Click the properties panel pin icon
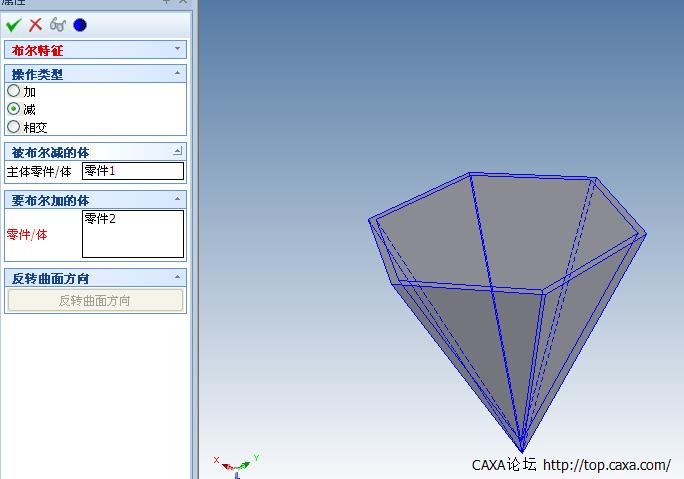Viewport: 684px width, 479px height. [x=167, y=3]
